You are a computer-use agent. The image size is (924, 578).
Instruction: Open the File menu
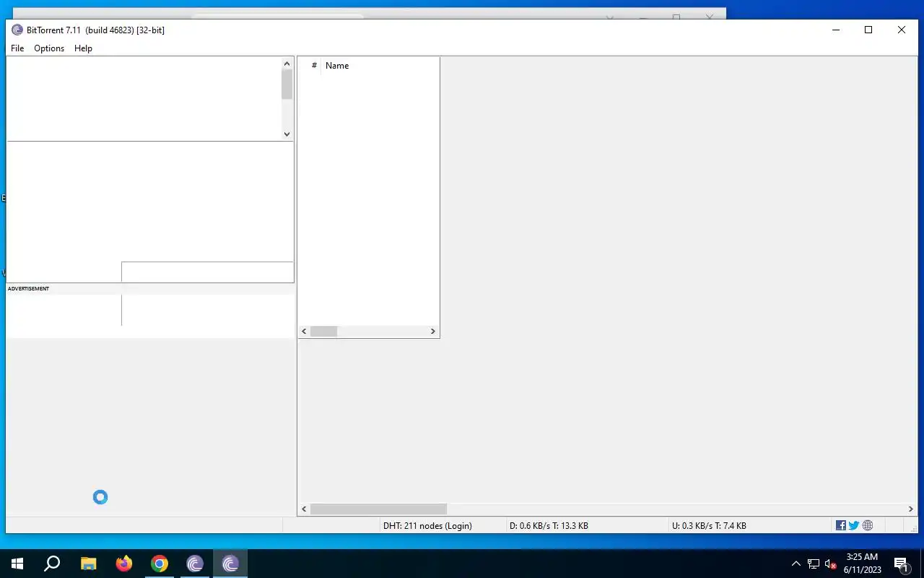pos(17,48)
